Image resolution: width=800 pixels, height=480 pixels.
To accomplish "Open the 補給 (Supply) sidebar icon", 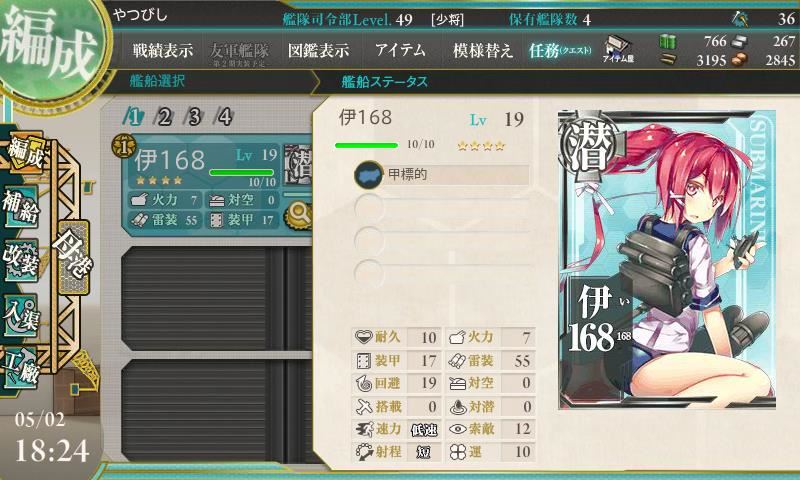I will [21, 207].
